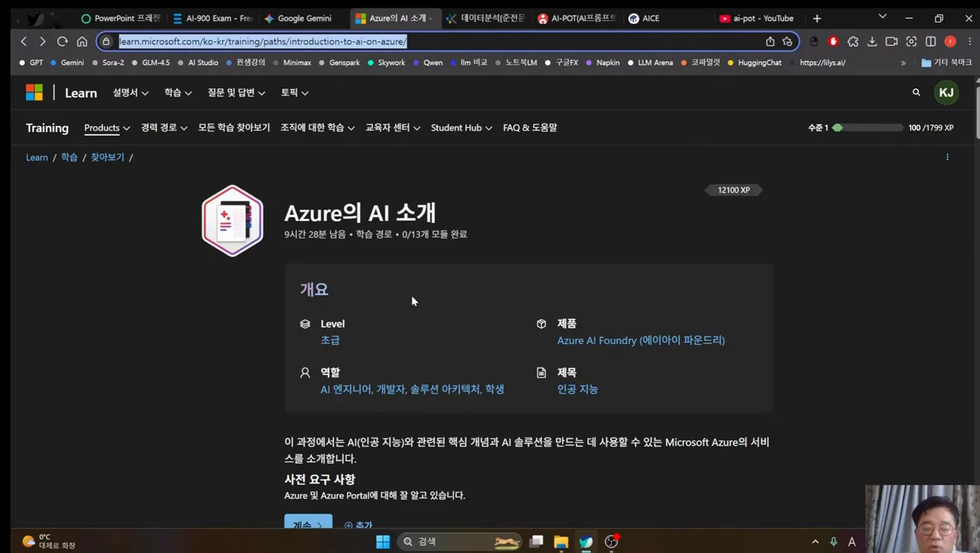
Task: Open the Windows Start button
Action: point(382,541)
